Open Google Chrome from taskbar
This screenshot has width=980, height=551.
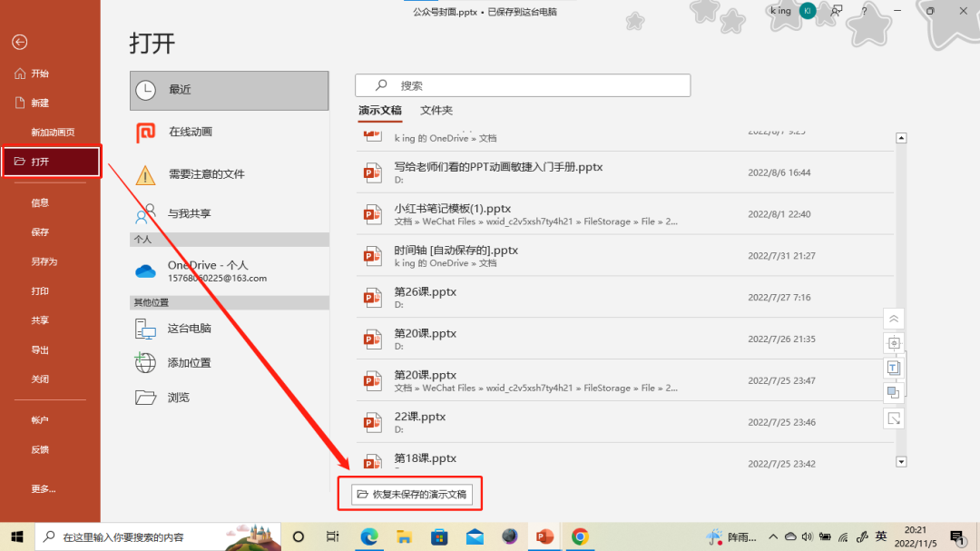(x=580, y=536)
